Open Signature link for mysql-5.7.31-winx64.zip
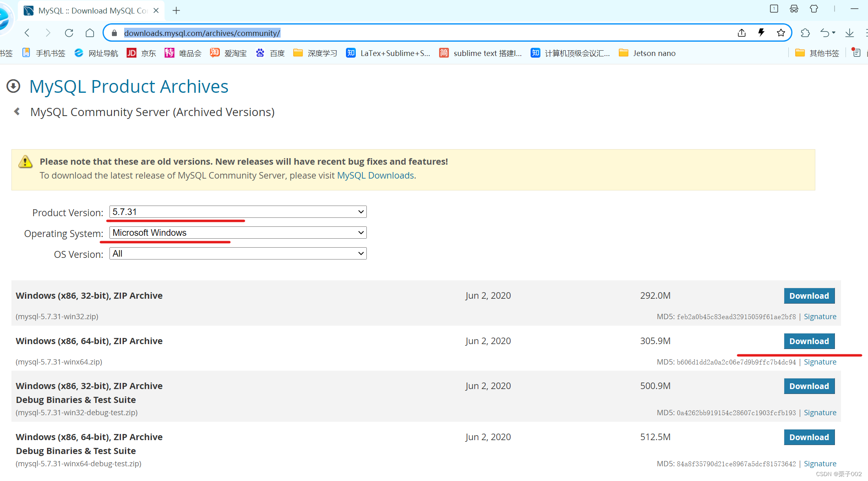Screen dimensions: 868x481 pyautogui.click(x=820, y=362)
